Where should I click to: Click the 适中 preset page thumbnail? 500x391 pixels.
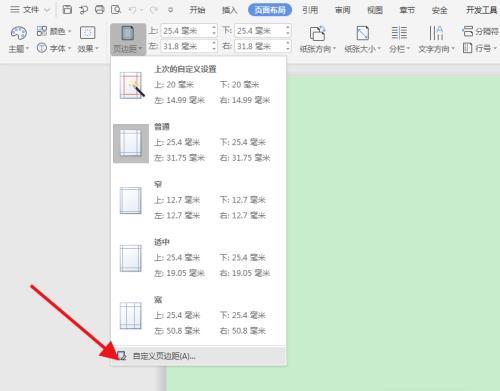pos(131,258)
